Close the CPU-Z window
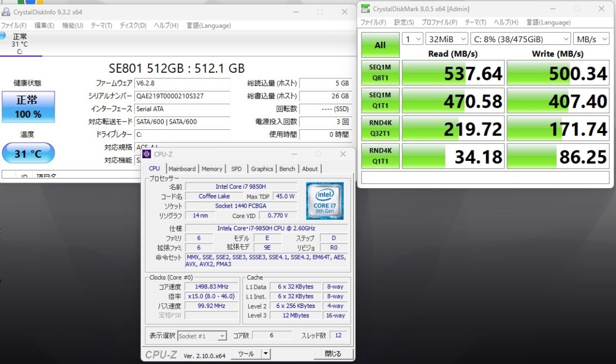The height and width of the screenshot is (364, 616). 343,154
